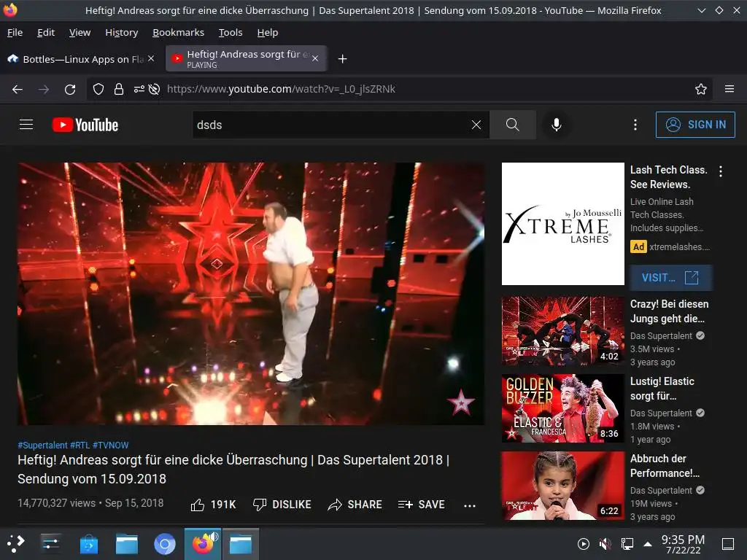This screenshot has height=560, width=747.
Task: Dislike the video with thumbs down
Action: click(x=282, y=505)
